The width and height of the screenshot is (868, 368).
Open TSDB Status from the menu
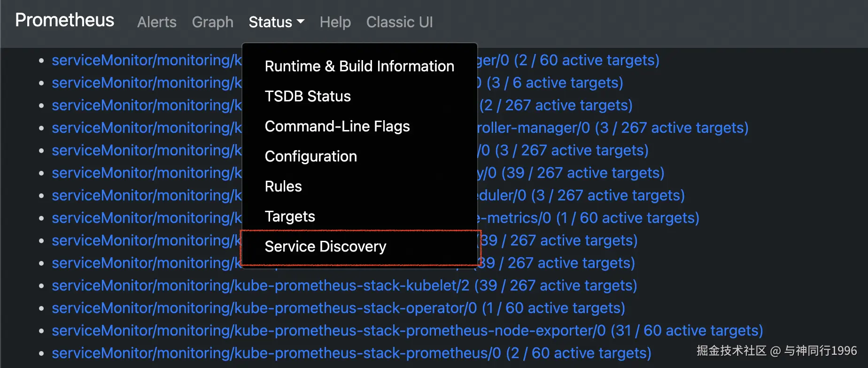click(x=308, y=96)
